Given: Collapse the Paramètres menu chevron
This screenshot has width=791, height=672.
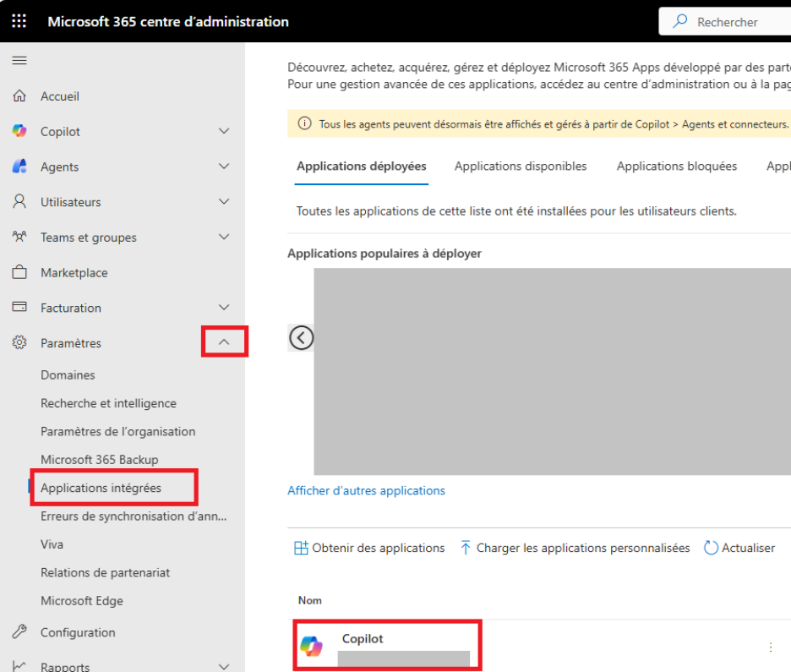Looking at the screenshot, I should (224, 342).
